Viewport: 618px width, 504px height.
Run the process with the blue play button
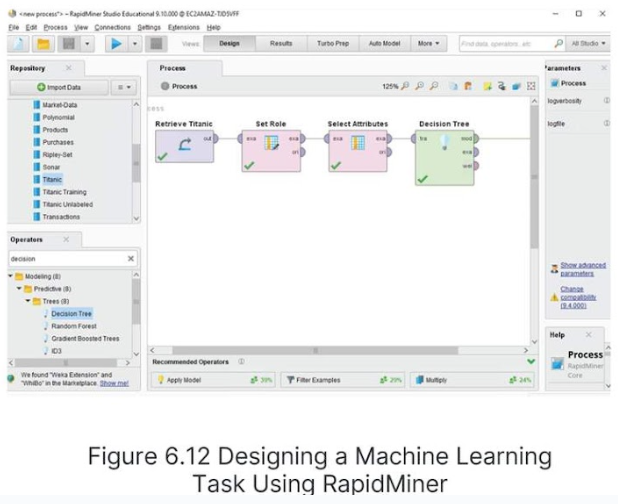click(x=116, y=43)
